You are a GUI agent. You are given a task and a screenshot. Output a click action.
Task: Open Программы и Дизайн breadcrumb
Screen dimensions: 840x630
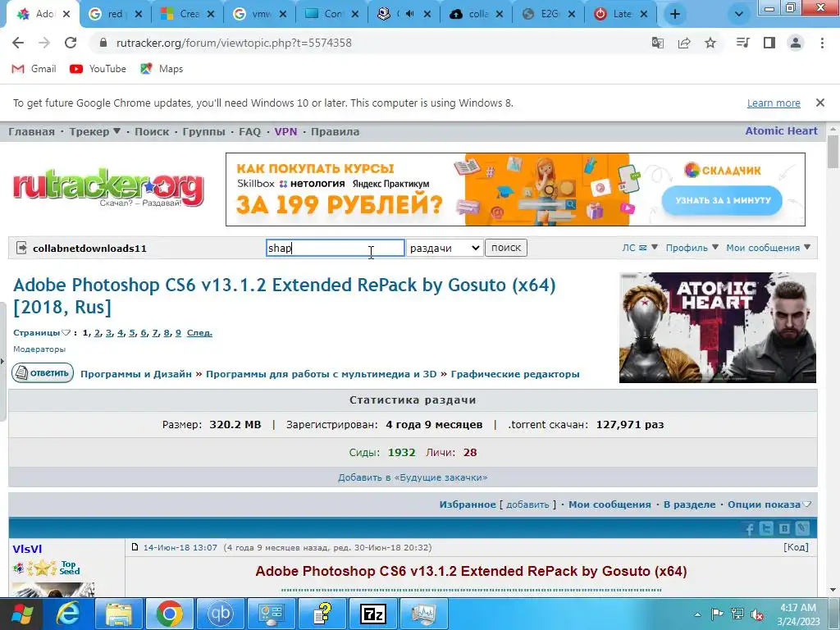136,374
